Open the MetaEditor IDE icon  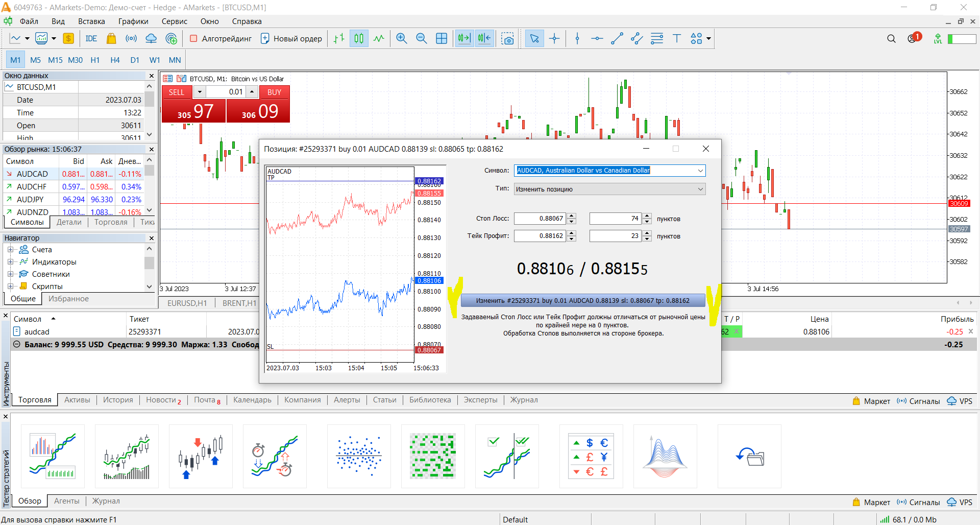91,39
